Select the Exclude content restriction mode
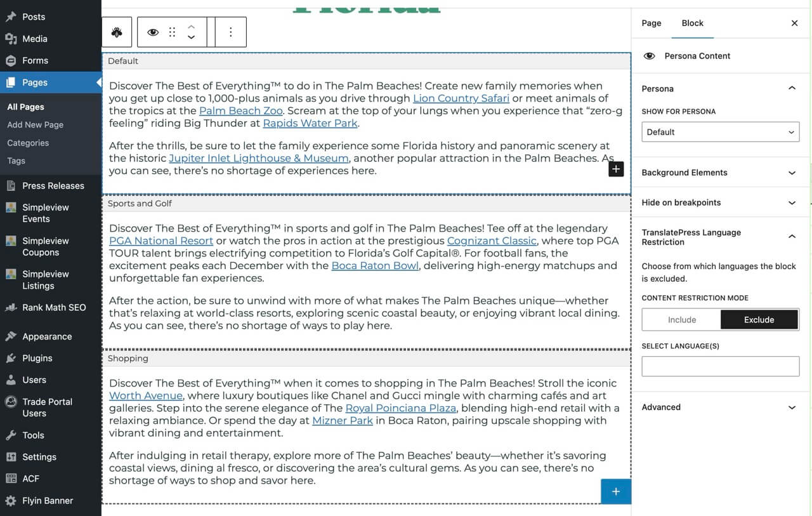The image size is (812, 516). (x=759, y=319)
